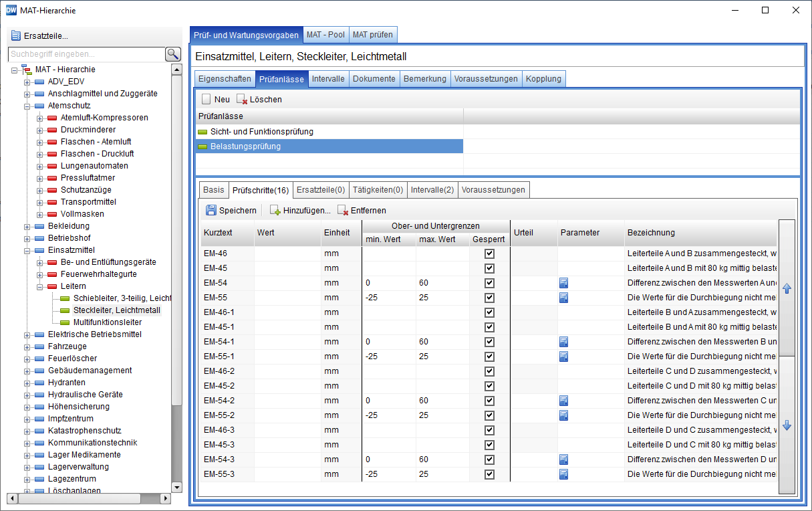Open parameter calculator icon for EM-54
This screenshot has width=812, height=511.
tap(563, 283)
